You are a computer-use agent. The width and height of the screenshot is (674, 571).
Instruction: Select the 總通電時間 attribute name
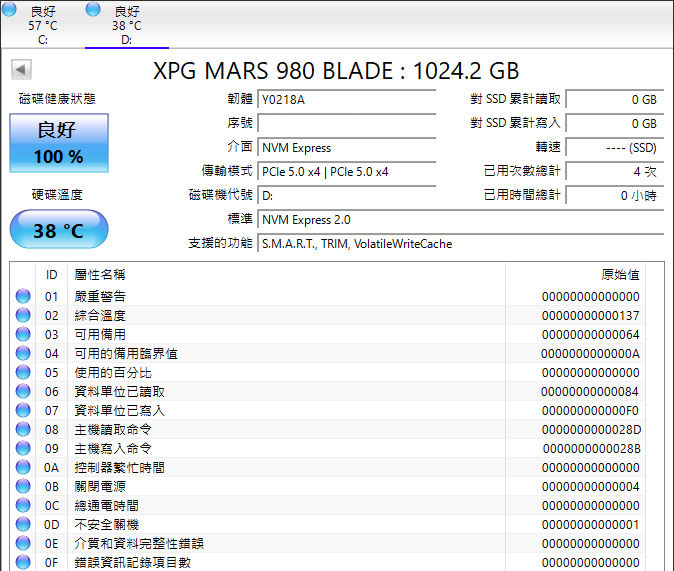pos(106,505)
